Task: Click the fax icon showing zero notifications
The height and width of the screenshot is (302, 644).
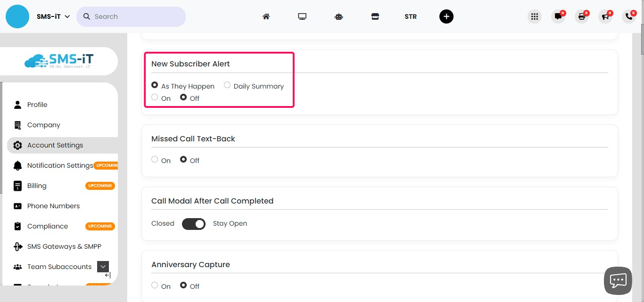Action: [582, 16]
